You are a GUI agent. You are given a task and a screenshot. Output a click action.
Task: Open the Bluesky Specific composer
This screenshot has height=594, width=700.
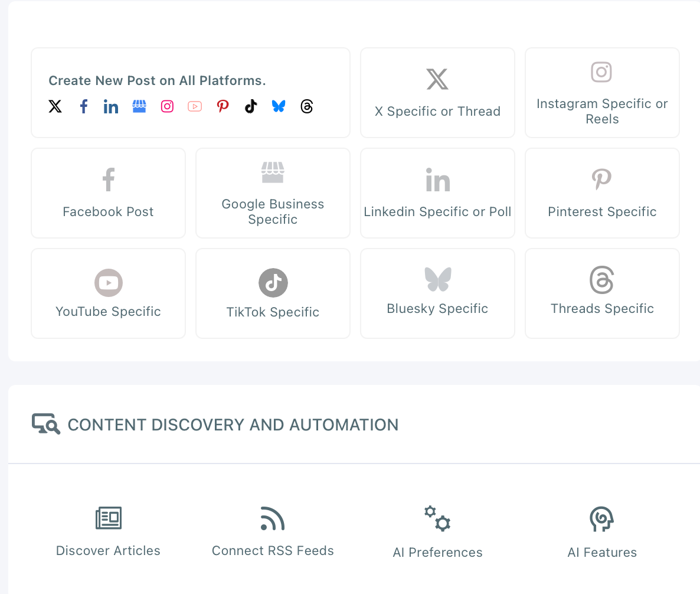click(x=437, y=293)
